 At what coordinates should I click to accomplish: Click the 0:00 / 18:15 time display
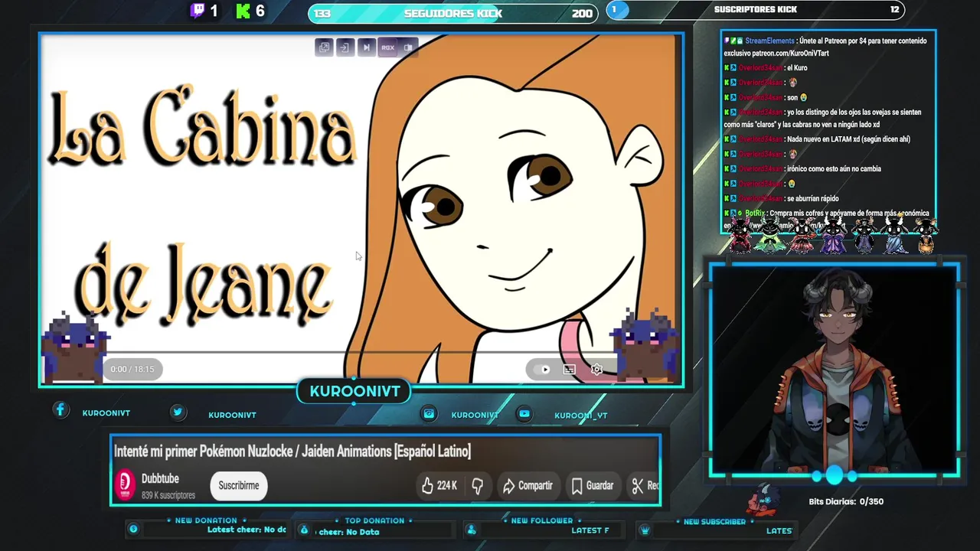(132, 369)
